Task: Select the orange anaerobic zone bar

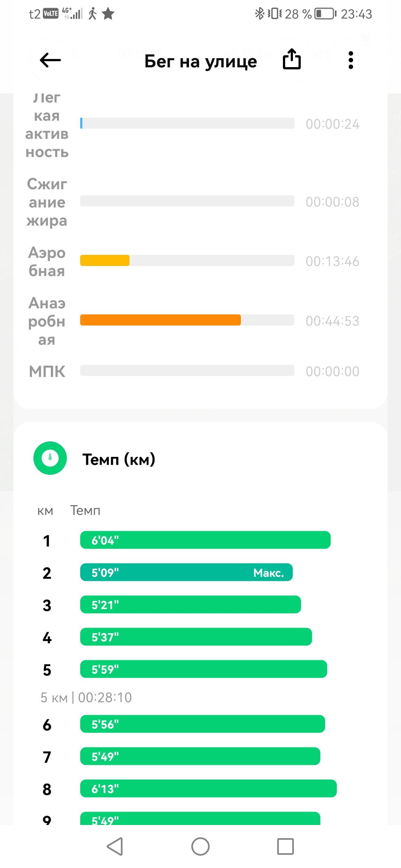Action: pos(160,320)
